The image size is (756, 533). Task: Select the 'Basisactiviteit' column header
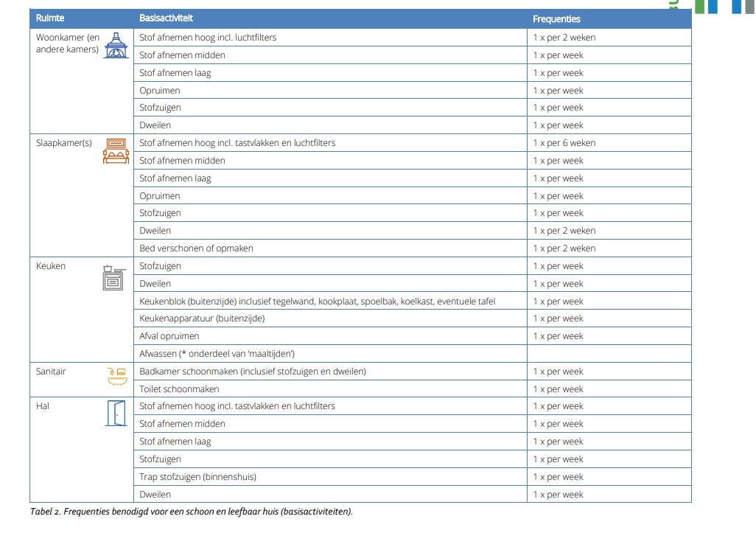[x=166, y=18]
